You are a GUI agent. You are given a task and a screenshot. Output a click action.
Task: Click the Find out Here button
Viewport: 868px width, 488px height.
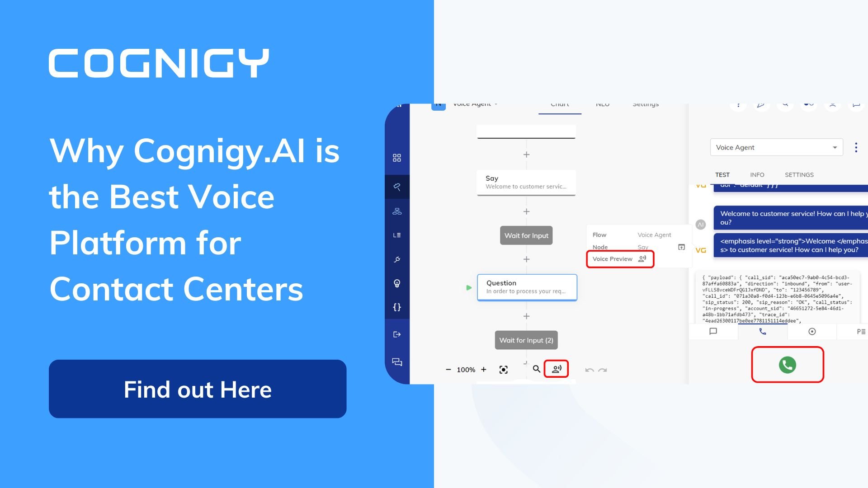tap(197, 389)
